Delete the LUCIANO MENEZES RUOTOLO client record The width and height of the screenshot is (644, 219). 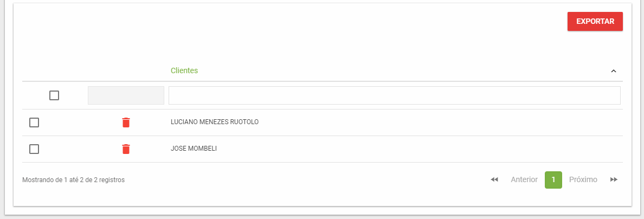click(126, 123)
